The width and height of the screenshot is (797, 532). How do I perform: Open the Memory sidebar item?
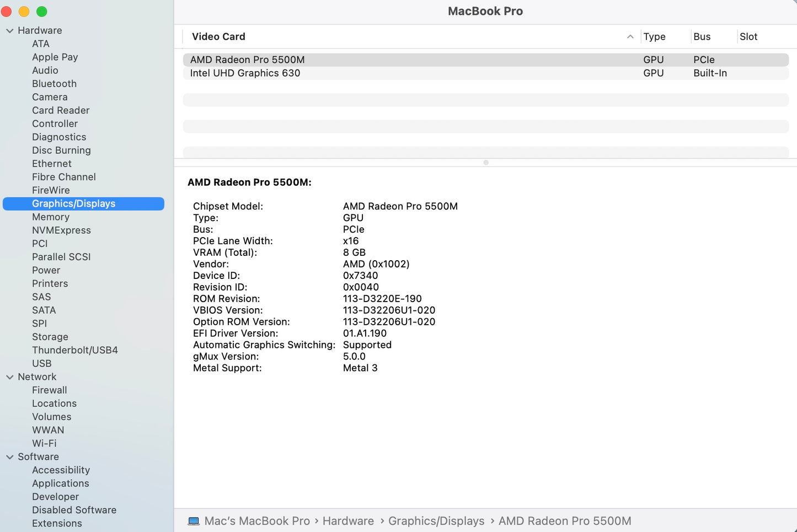coord(51,217)
